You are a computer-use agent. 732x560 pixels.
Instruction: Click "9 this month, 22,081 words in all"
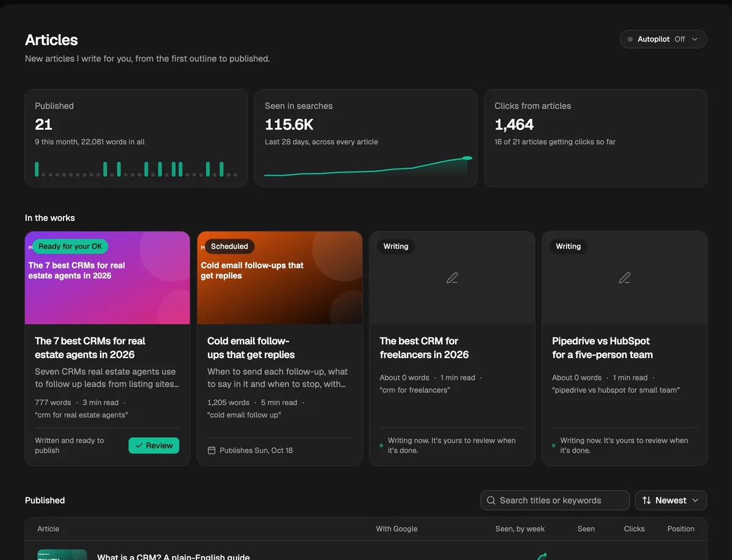pyautogui.click(x=90, y=142)
